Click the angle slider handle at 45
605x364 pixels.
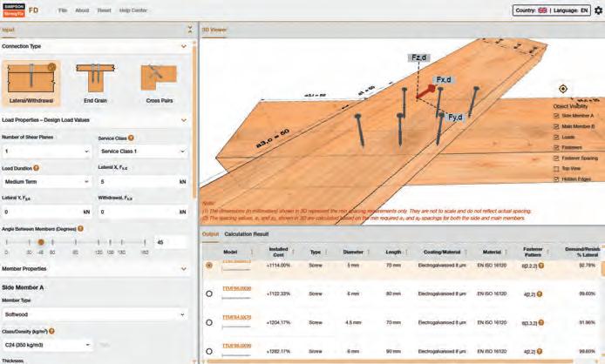41,242
